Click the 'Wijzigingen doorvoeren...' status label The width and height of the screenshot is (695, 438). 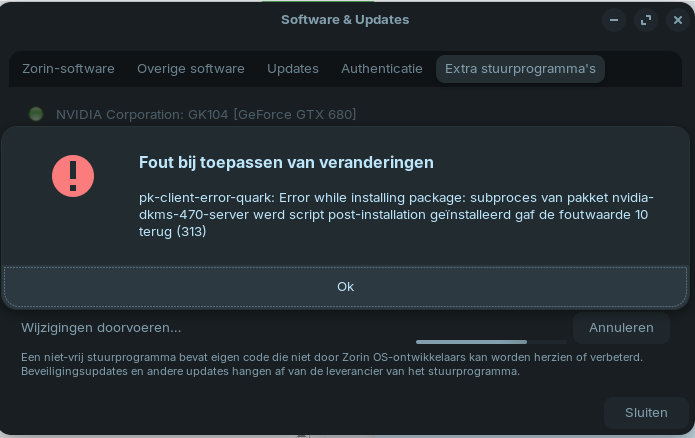coord(101,327)
